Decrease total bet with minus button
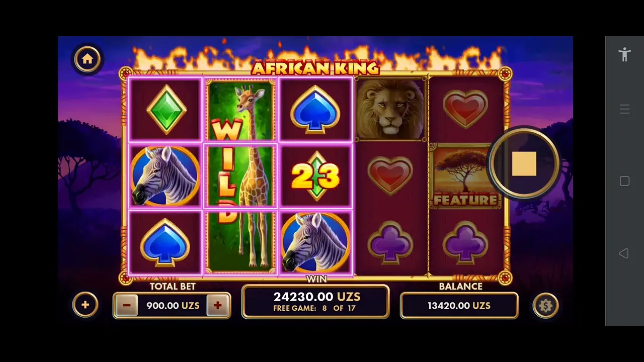 [x=126, y=305]
